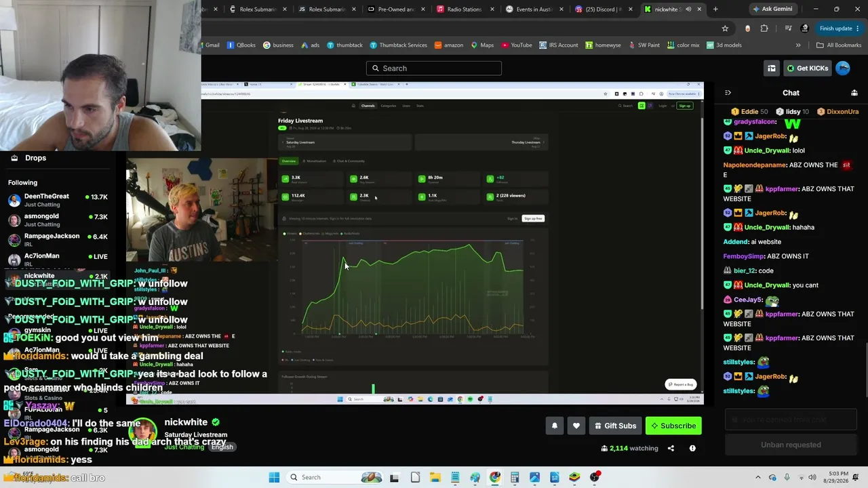
Task: Open the Calculator app from the taskbar
Action: [x=515, y=477]
